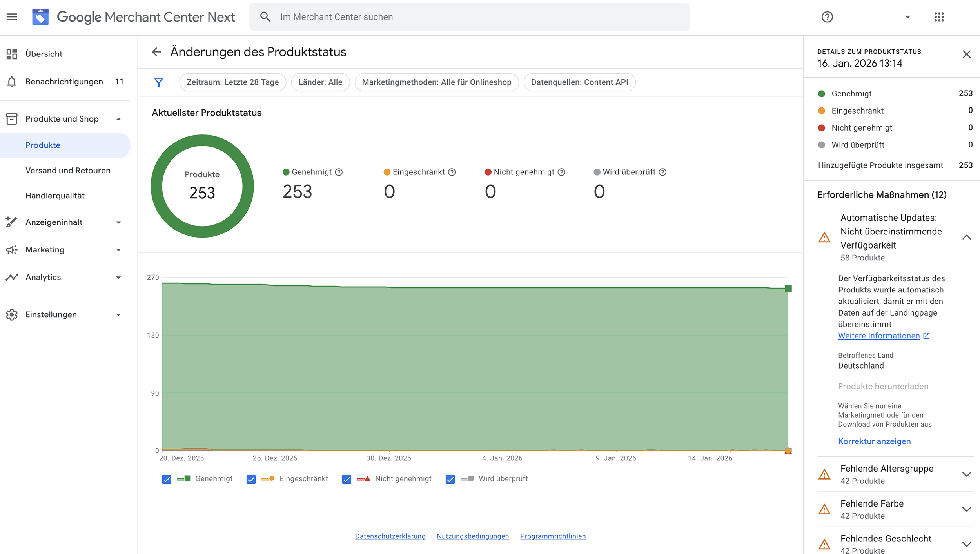Click the blue filter funnel icon

click(x=158, y=82)
